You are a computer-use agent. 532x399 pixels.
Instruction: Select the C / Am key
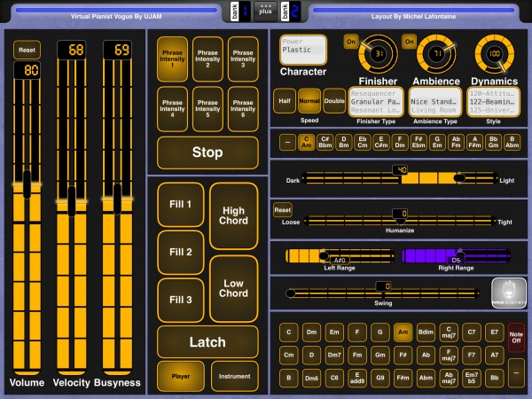click(307, 142)
